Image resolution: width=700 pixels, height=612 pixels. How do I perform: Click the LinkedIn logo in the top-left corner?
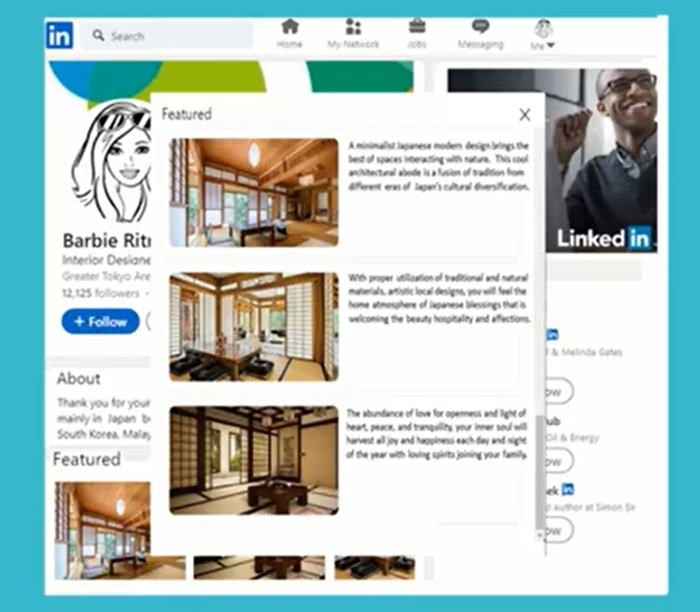pos(58,34)
